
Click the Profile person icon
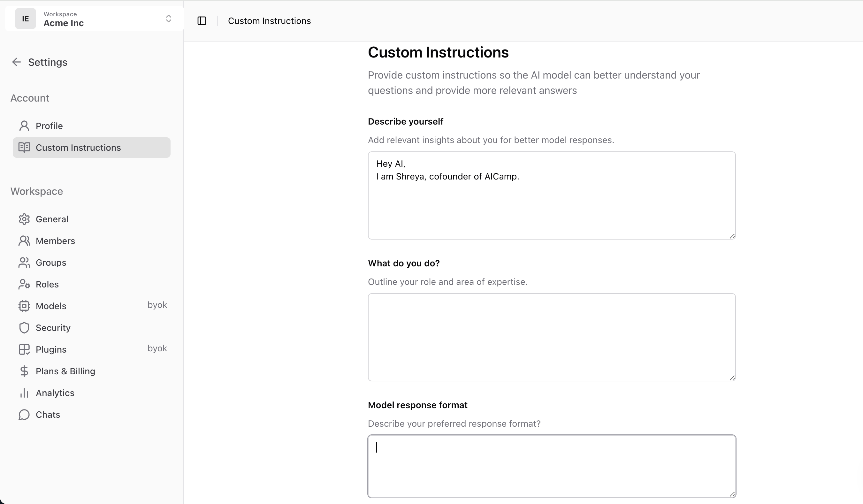(24, 126)
